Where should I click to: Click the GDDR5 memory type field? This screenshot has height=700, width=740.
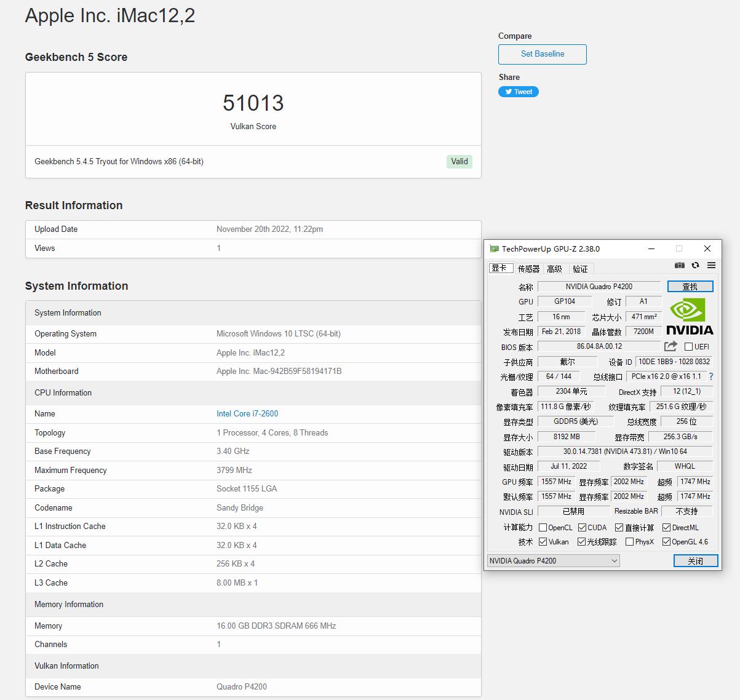pos(576,421)
